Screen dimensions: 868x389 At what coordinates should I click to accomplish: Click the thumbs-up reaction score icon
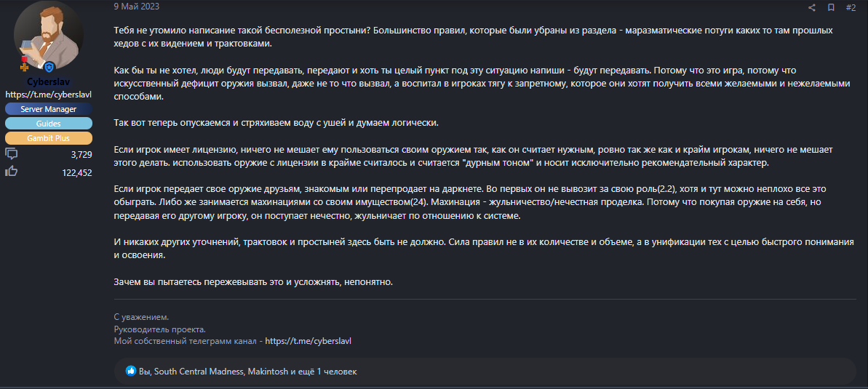(x=12, y=172)
